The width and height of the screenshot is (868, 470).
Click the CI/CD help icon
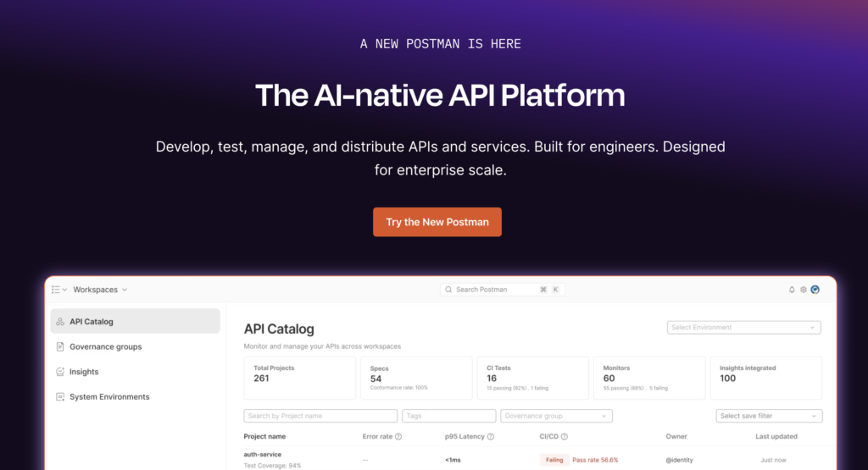(564, 437)
